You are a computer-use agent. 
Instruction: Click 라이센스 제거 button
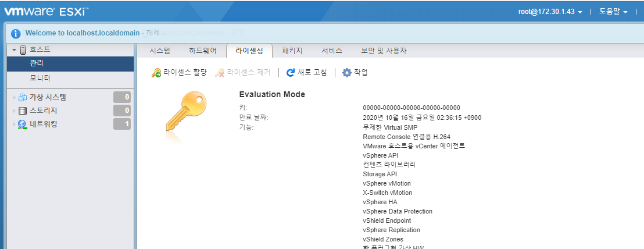[243, 73]
